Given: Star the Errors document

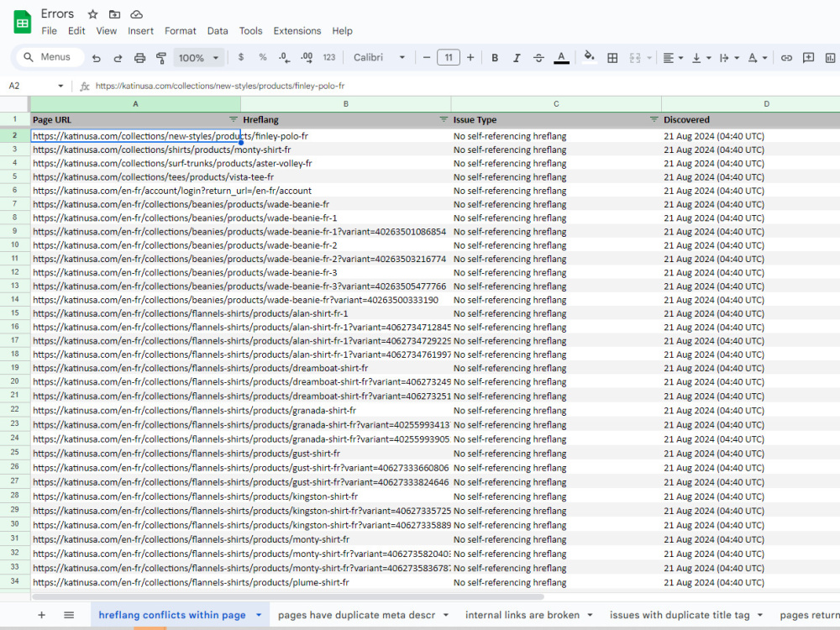Looking at the screenshot, I should point(92,14).
